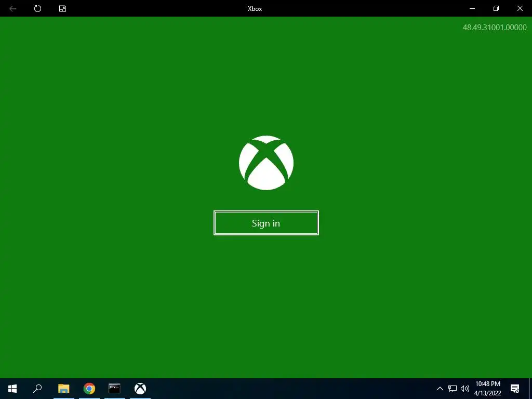Open the network status tray icon

453,389
